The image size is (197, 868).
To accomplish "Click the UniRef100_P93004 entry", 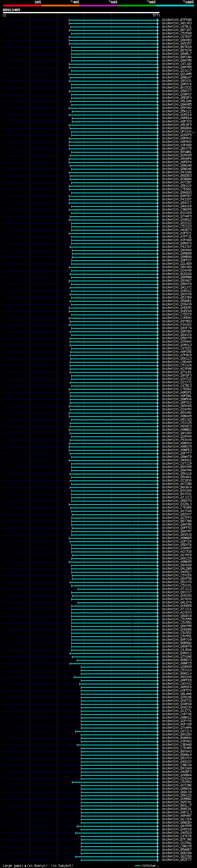I will (176, 440).
